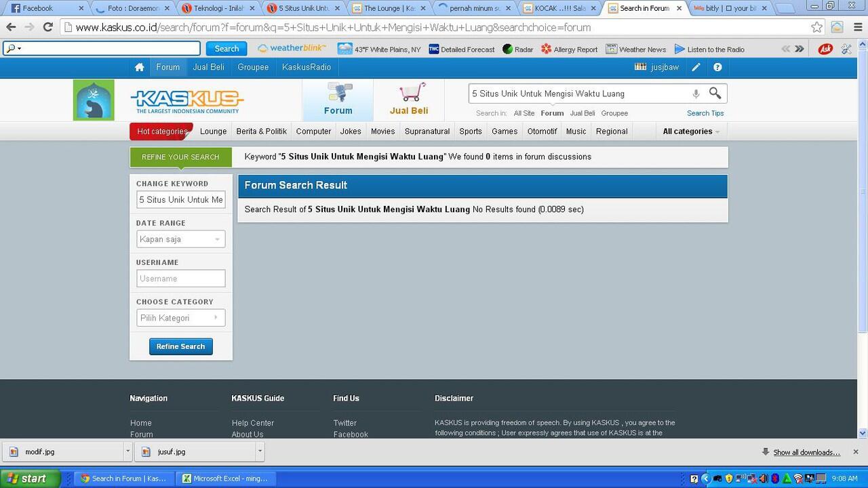868x488 pixels.
Task: Open Lounge category
Action: [213, 131]
